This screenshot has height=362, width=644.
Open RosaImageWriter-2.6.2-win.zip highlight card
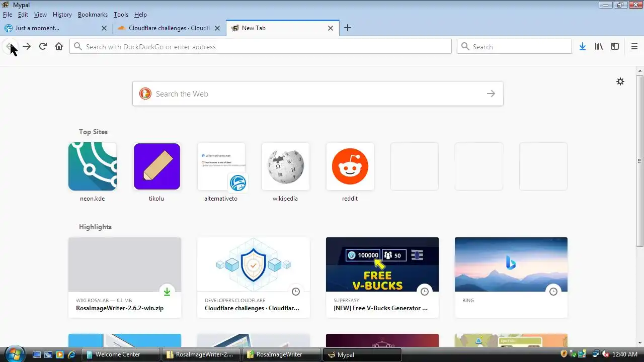[125, 278]
